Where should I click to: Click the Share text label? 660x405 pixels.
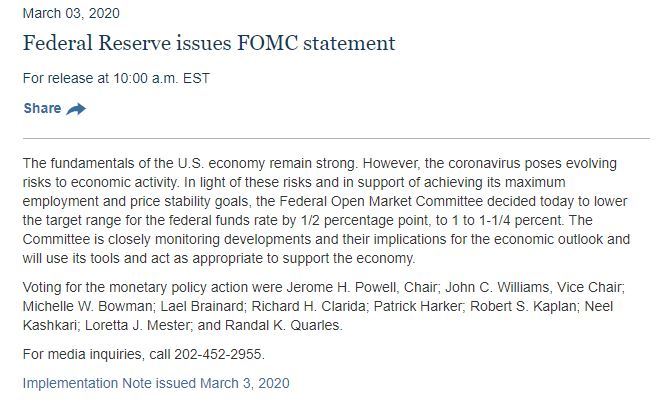click(42, 109)
